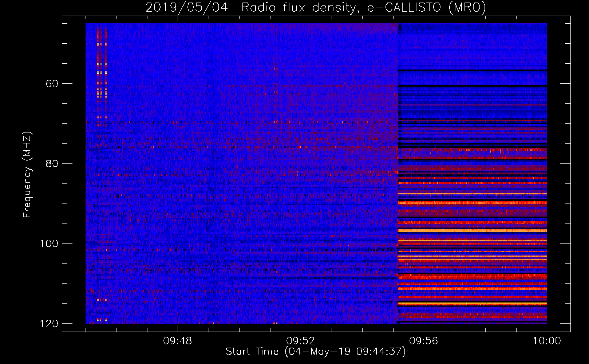This screenshot has width=589, height=364.
Task: Click the 80 frequency tick label
Action: coord(52,163)
